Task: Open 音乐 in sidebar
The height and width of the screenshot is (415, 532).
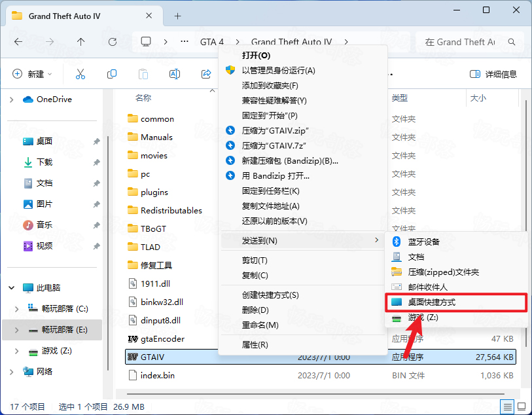Action: [x=44, y=225]
